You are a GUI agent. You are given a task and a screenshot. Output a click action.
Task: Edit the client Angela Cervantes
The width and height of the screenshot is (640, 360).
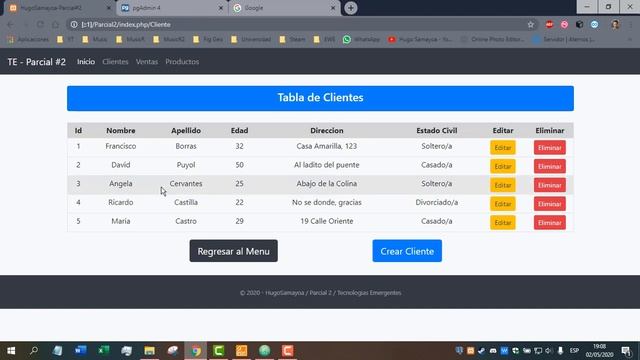coord(503,185)
